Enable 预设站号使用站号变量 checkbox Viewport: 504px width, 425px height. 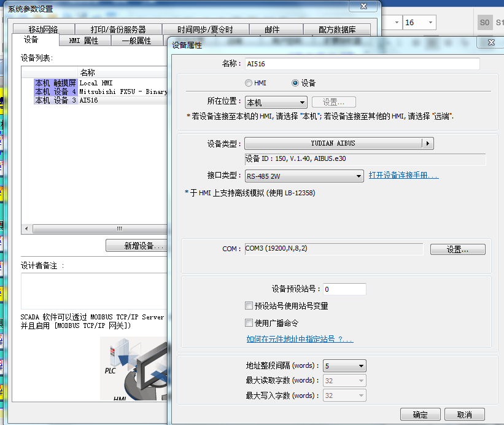tap(249, 306)
